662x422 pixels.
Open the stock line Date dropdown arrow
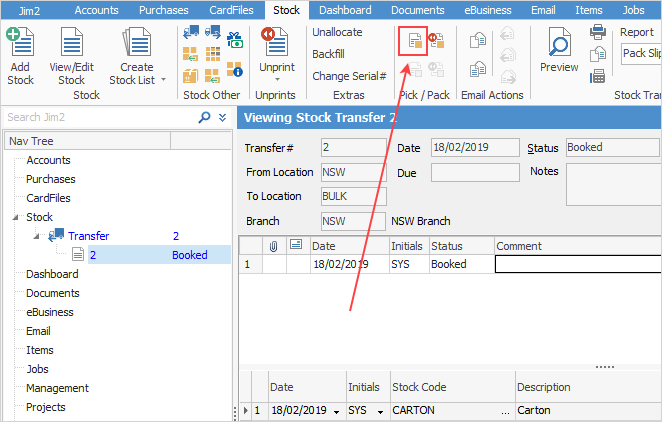(x=336, y=412)
